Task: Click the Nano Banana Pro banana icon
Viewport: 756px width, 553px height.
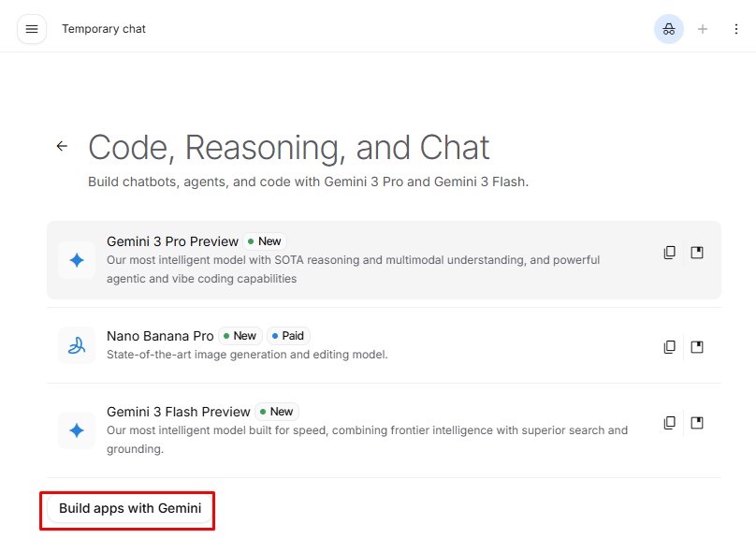Action: coord(77,345)
